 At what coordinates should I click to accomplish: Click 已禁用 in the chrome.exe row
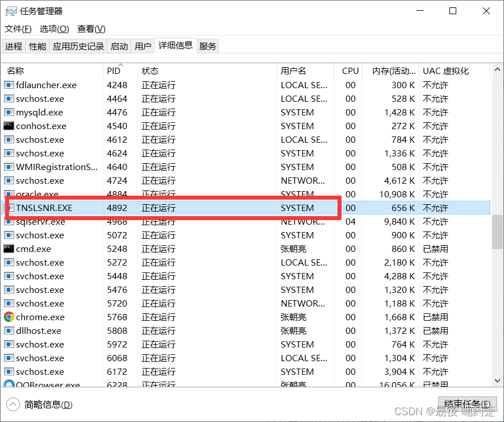tap(436, 317)
